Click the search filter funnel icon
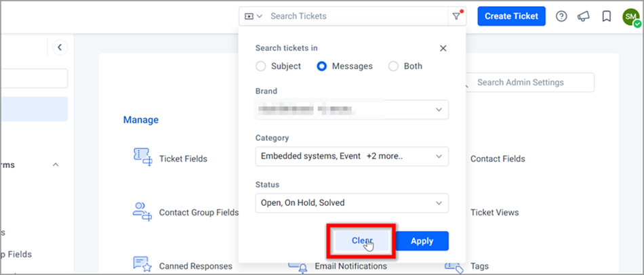The height and width of the screenshot is (275, 644). [457, 16]
